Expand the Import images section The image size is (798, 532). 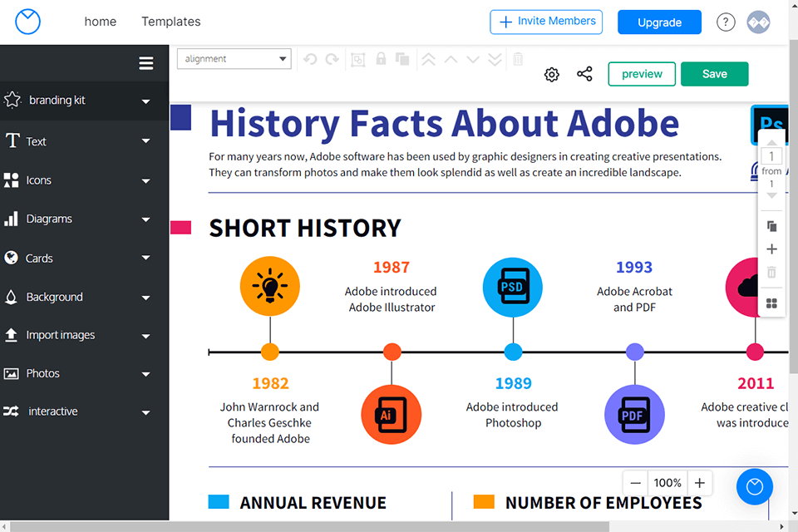coord(84,335)
